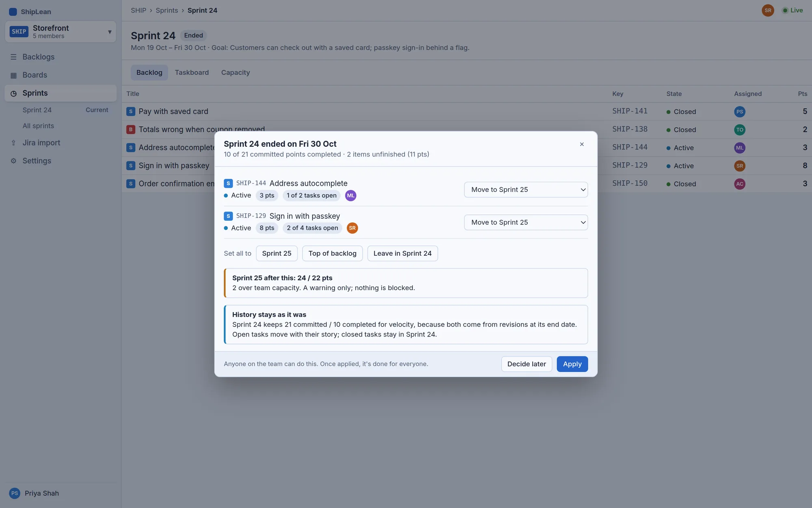Click the SHIP-141 key in table
Image resolution: width=812 pixels, height=508 pixels.
point(630,111)
